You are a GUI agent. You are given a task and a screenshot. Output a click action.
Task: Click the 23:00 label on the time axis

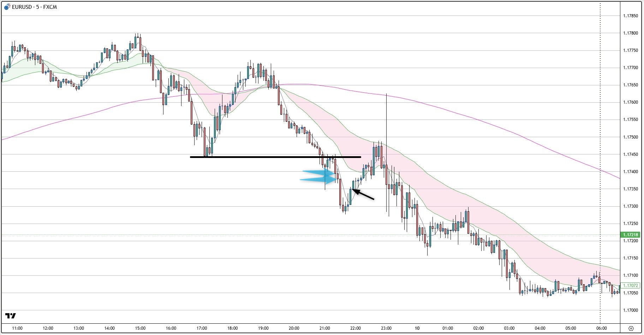point(386,328)
